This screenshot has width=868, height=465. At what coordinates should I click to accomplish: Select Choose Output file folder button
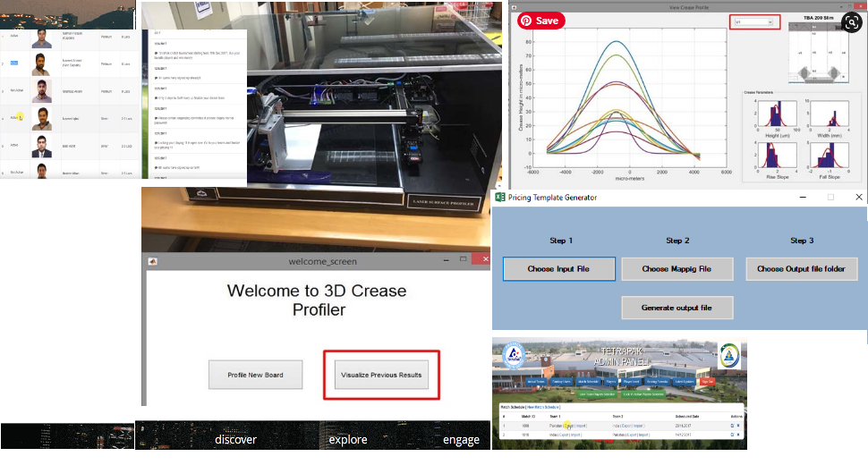[802, 268]
